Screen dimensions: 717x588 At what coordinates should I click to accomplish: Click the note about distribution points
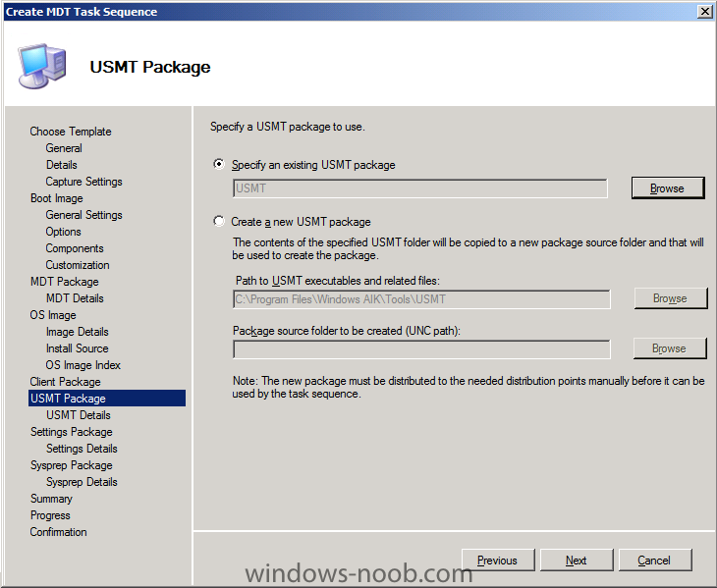469,387
